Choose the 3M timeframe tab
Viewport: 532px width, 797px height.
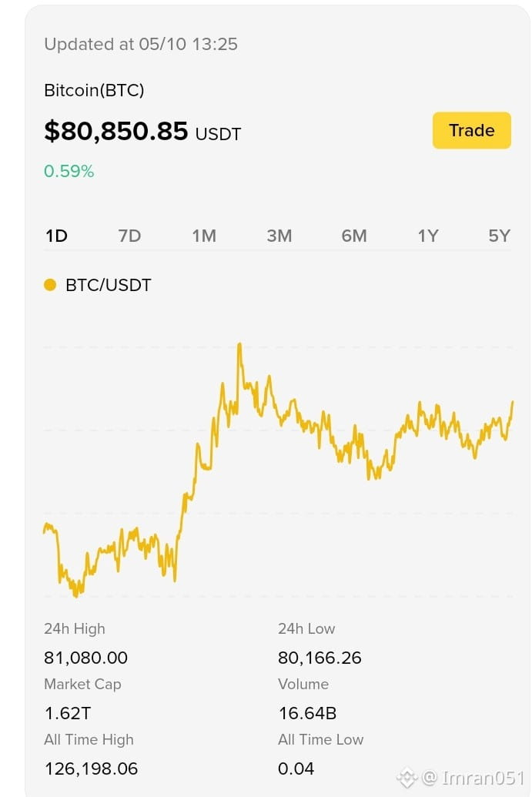[x=279, y=236]
